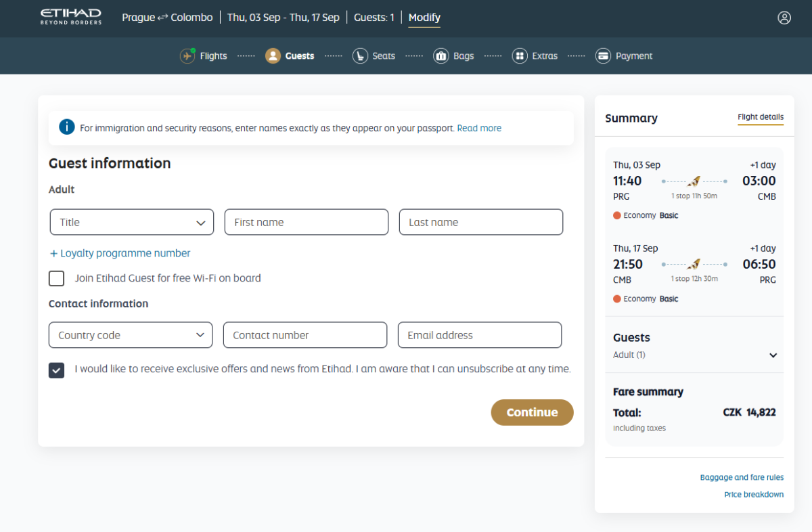Open the user profile account icon

tap(784, 18)
